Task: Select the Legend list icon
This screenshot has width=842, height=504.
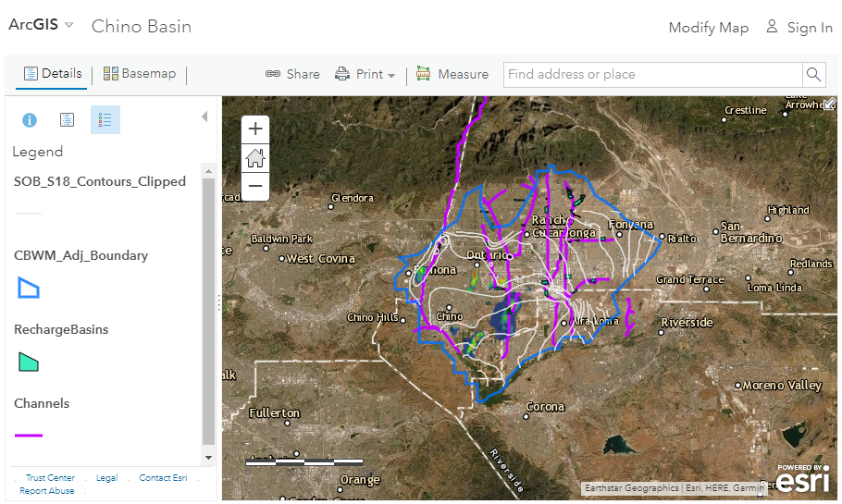Action: (x=105, y=120)
